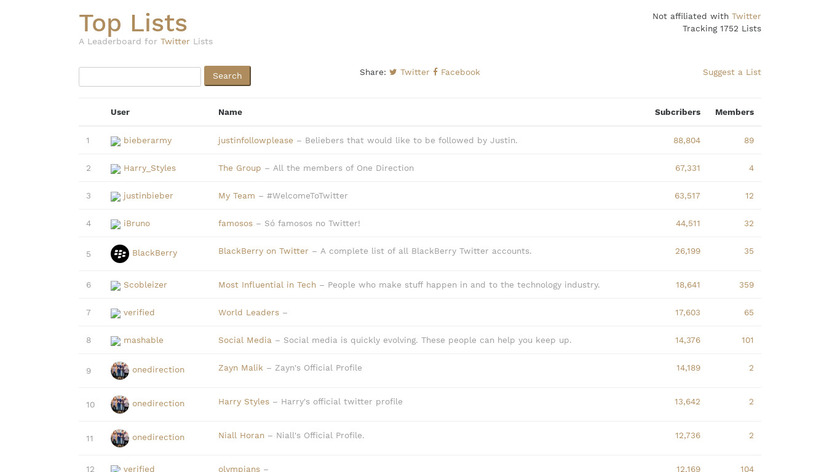Click onedirection avatar beside Zayn Malik list
The height and width of the screenshot is (472, 840).
pyautogui.click(x=119, y=370)
